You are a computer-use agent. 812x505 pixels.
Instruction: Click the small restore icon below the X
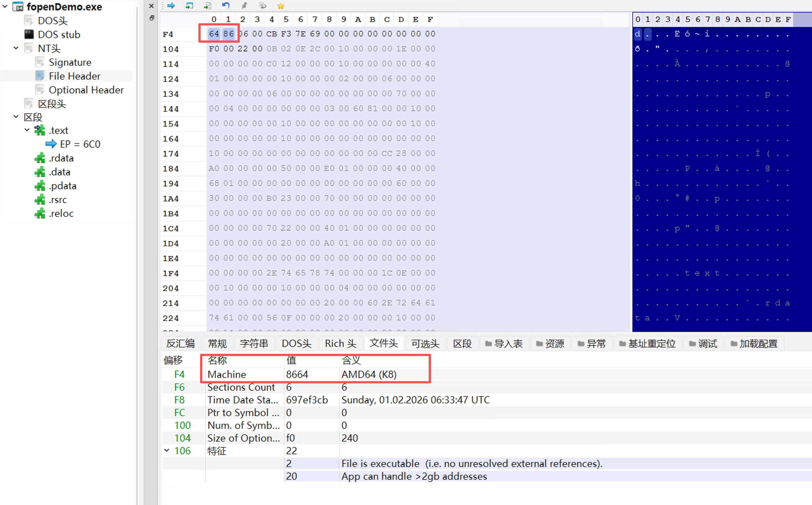(152, 18)
